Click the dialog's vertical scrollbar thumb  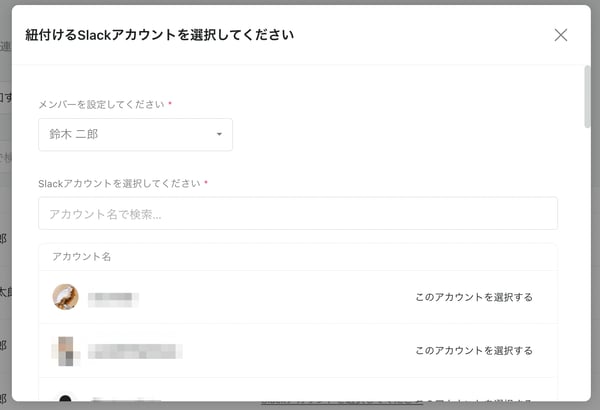[x=587, y=96]
